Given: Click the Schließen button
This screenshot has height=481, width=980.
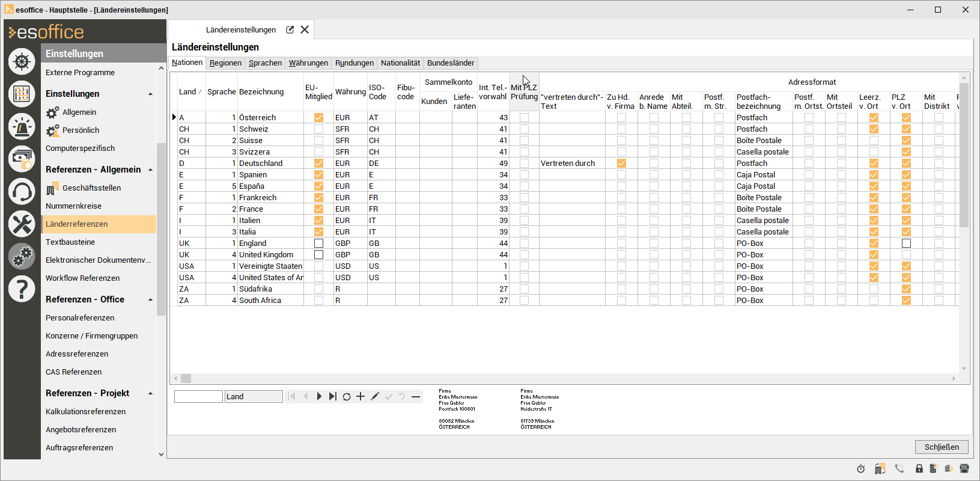Looking at the screenshot, I should click(942, 447).
